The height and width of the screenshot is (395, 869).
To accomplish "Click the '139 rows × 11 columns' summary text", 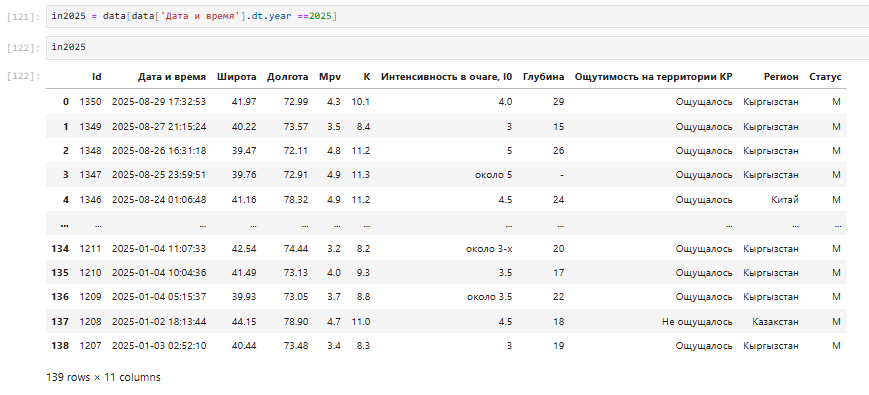I will pyautogui.click(x=104, y=377).
